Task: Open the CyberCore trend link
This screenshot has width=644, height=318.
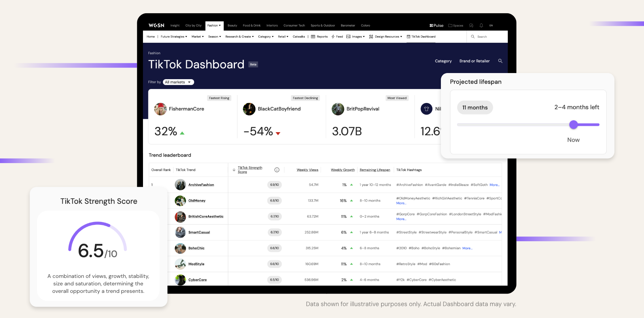Action: (197, 280)
